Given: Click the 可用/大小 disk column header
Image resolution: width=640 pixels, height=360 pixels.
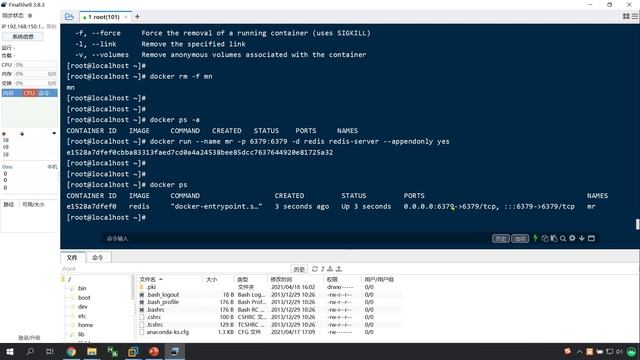Looking at the screenshot, I should pos(33,204).
